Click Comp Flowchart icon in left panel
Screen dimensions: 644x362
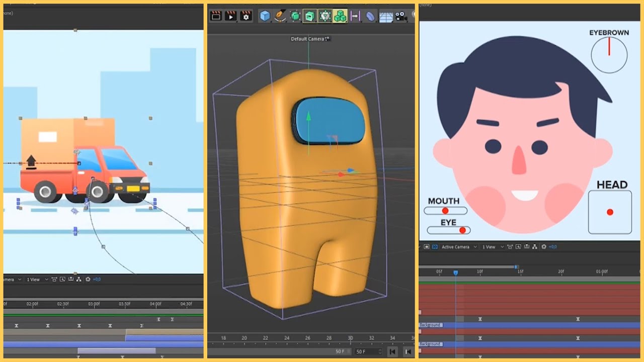pos(78,279)
